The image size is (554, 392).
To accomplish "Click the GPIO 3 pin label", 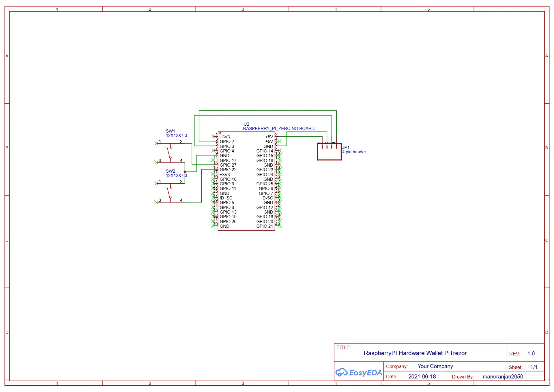I will pyautogui.click(x=227, y=146).
